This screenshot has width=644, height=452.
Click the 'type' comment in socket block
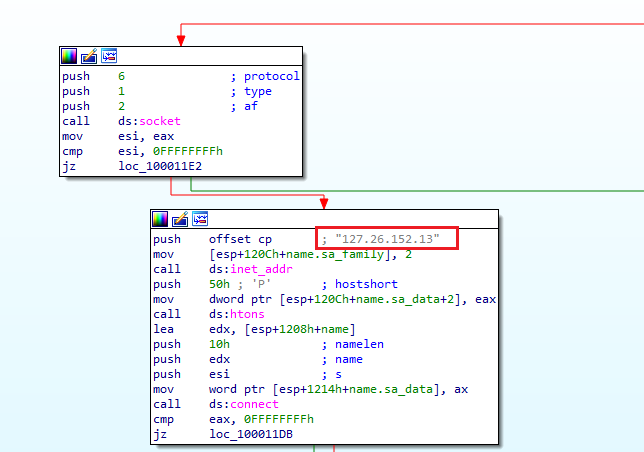coord(258,91)
